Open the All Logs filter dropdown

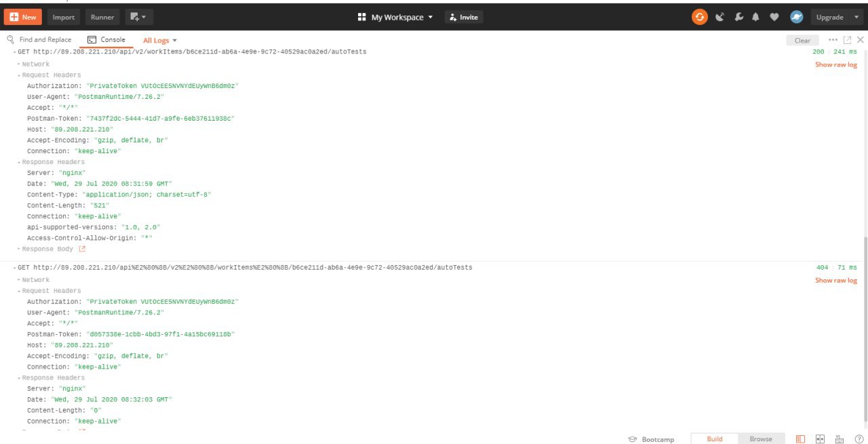(160, 41)
